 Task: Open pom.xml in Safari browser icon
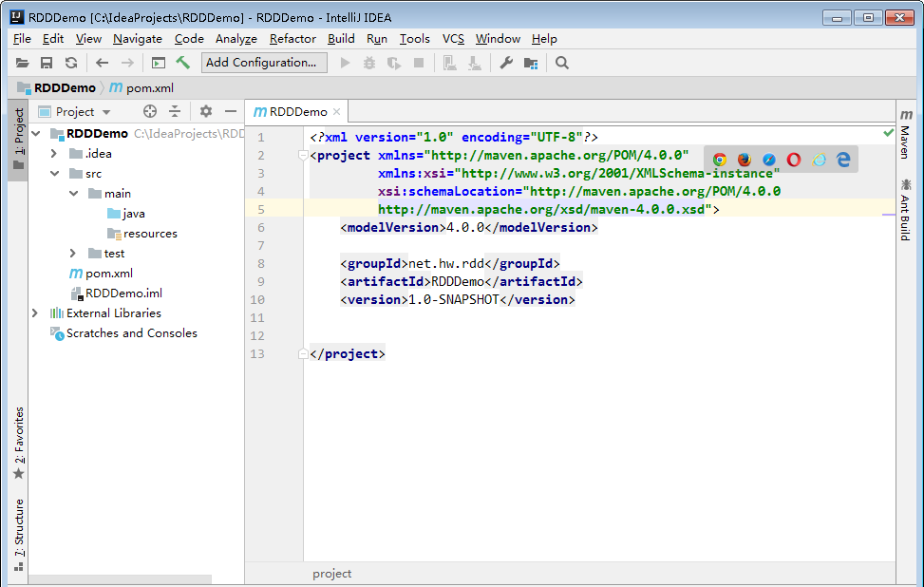tap(769, 160)
